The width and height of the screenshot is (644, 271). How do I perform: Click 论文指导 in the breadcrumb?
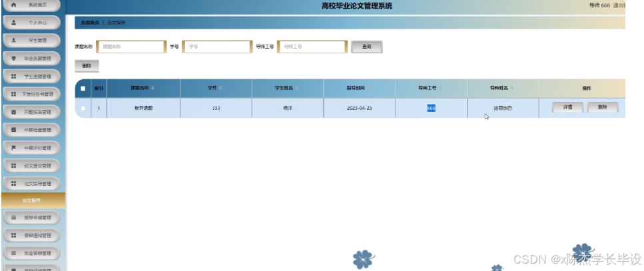click(x=117, y=23)
